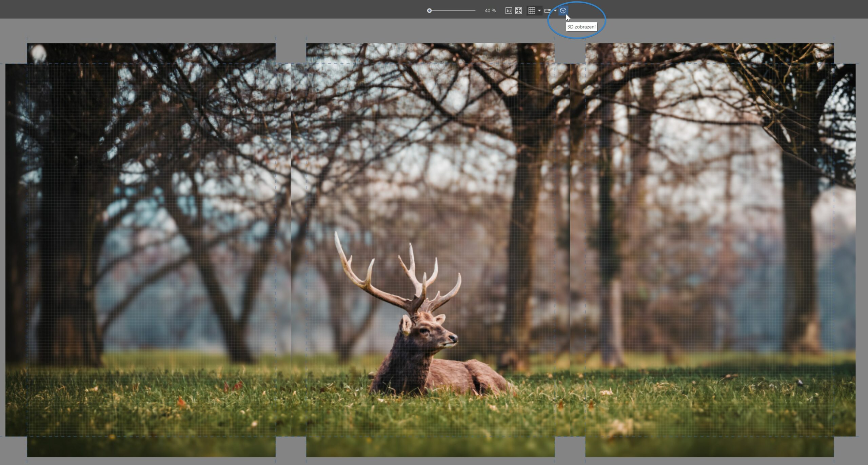
Task: Click the 40 % zoom value field
Action: (490, 11)
